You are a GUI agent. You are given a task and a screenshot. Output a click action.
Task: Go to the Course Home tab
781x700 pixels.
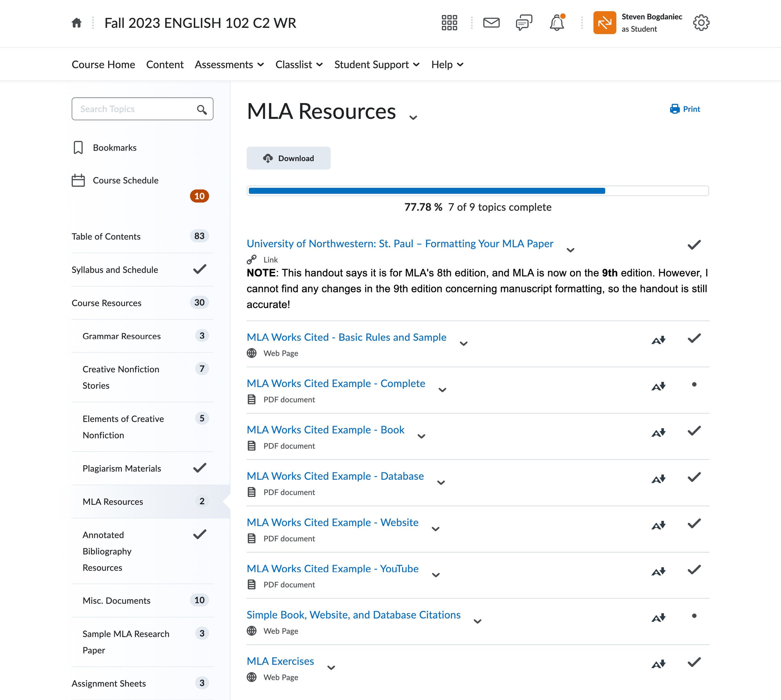[x=103, y=65]
